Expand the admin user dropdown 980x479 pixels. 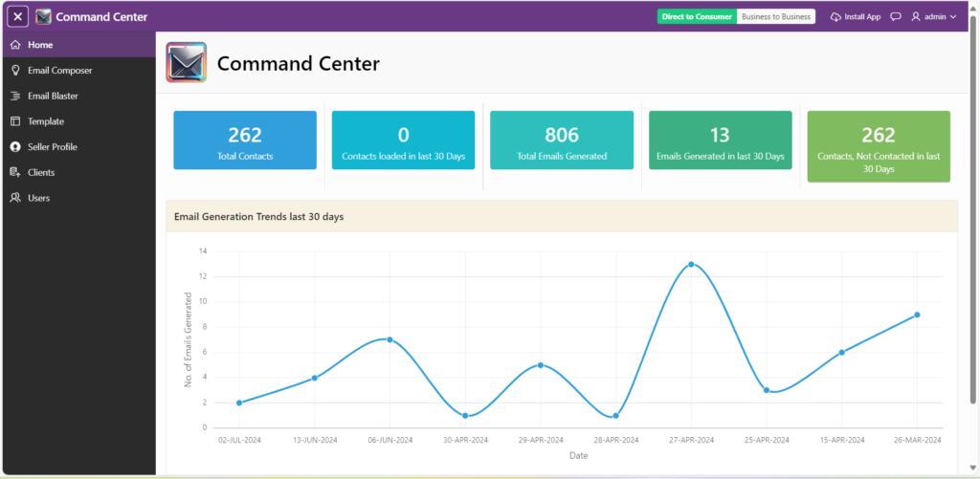coord(933,17)
